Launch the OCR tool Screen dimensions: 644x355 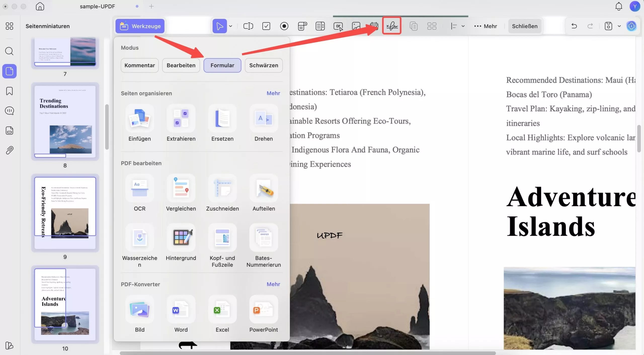point(140,193)
